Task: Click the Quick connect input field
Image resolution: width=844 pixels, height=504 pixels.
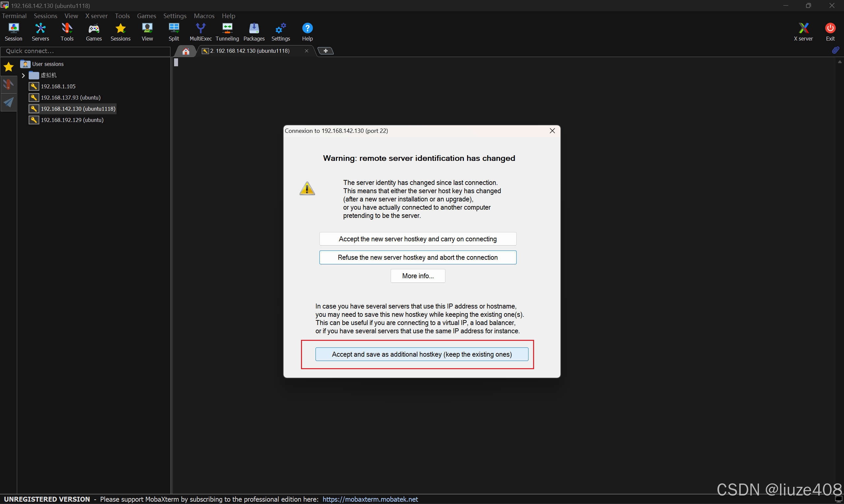Action: pyautogui.click(x=85, y=51)
